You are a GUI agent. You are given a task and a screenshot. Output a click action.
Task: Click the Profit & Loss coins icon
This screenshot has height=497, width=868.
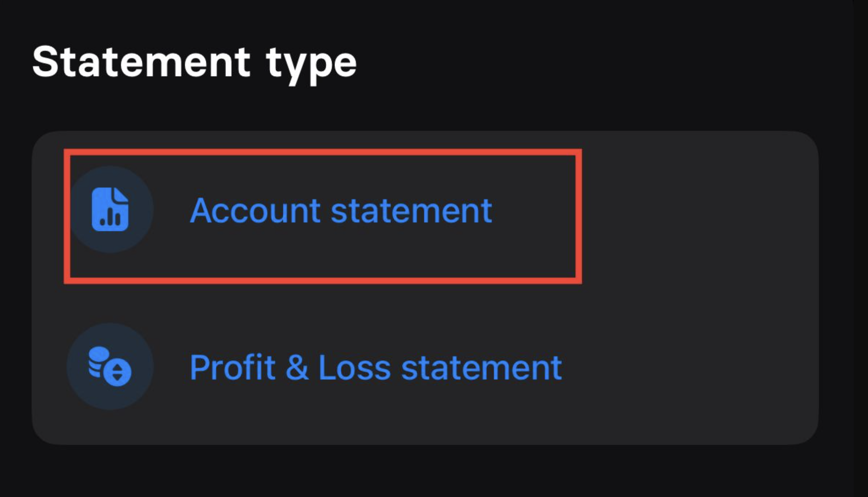click(x=110, y=367)
